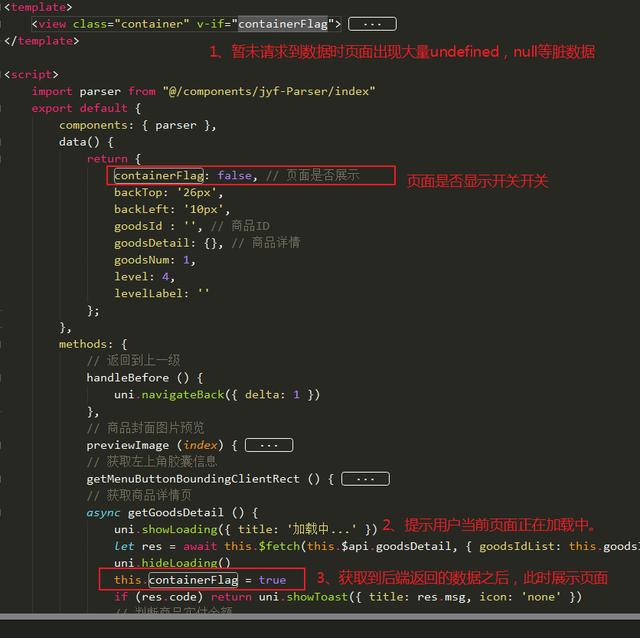Screen dimensions: 640x638
Task: Click the await keyword
Action: (x=200, y=547)
